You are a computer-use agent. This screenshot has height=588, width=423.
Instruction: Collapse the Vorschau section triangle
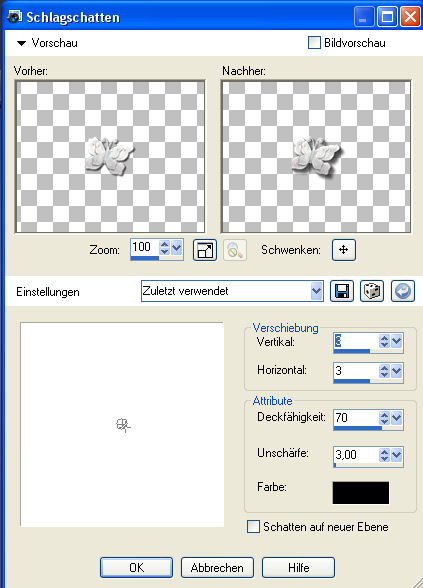[x=21, y=44]
